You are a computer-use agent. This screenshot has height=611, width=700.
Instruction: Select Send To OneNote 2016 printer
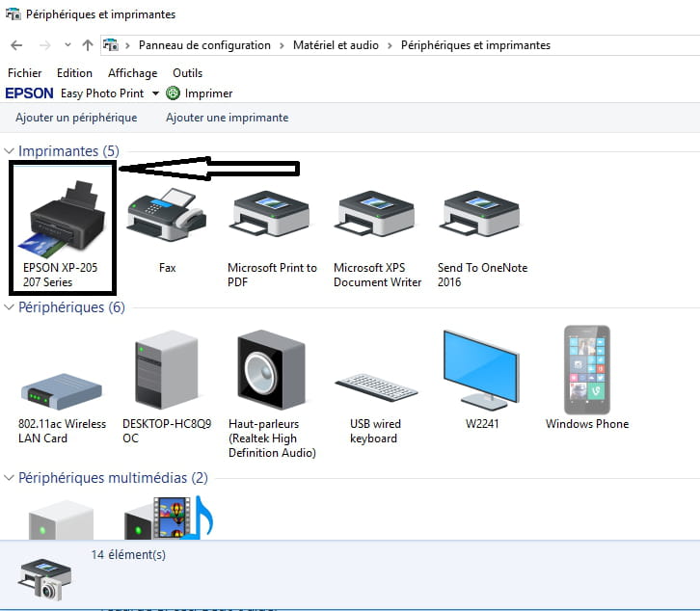tap(480, 215)
